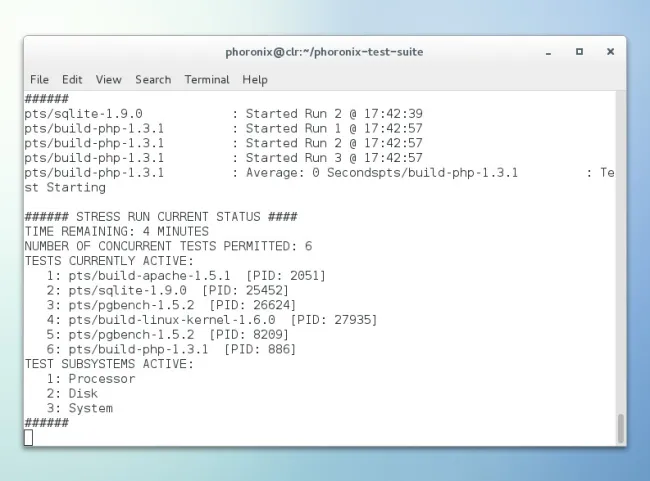Click the 'TEST SUBSYSTEMS ACTIVE:' line
The image size is (650, 481).
109,364
